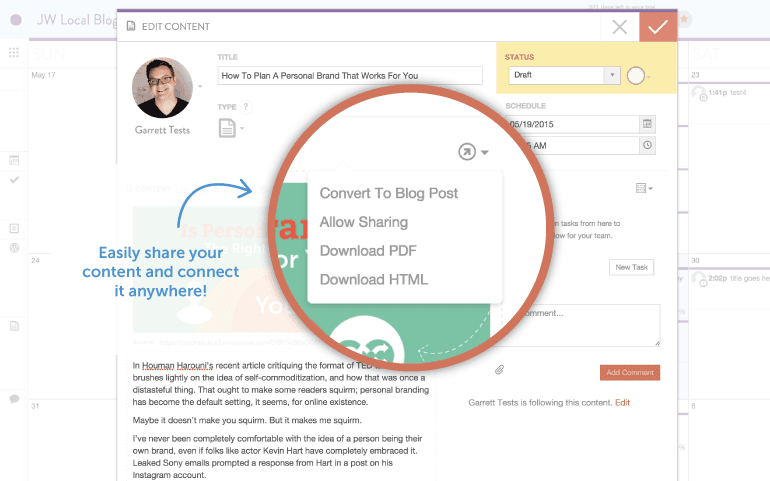This screenshot has height=481, width=770.
Task: Open the task template grid icon dropdown
Action: click(x=644, y=188)
